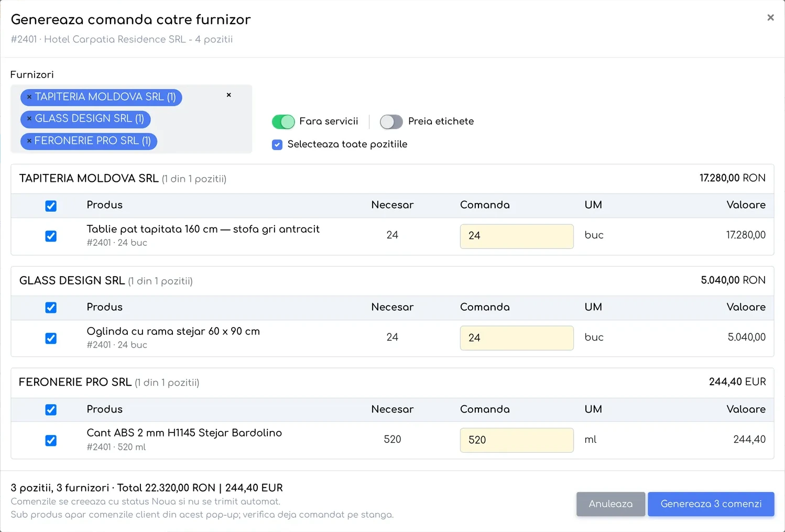Image resolution: width=785 pixels, height=532 pixels.
Task: Click the 5.040,00 RON supplier total
Action: 733,280
